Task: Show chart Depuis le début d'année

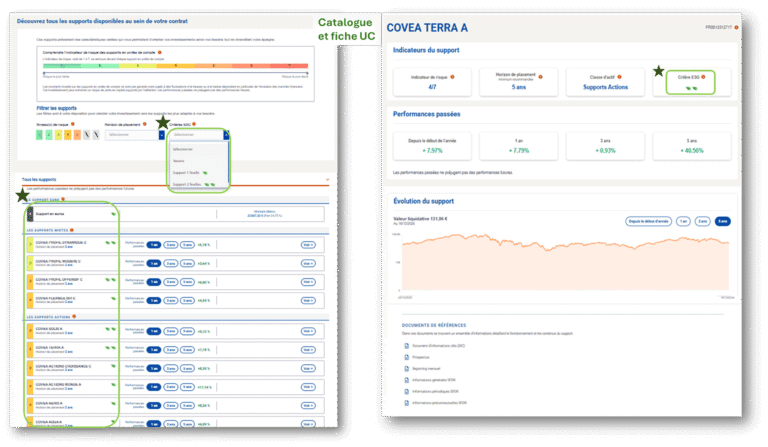Action: pos(648,221)
